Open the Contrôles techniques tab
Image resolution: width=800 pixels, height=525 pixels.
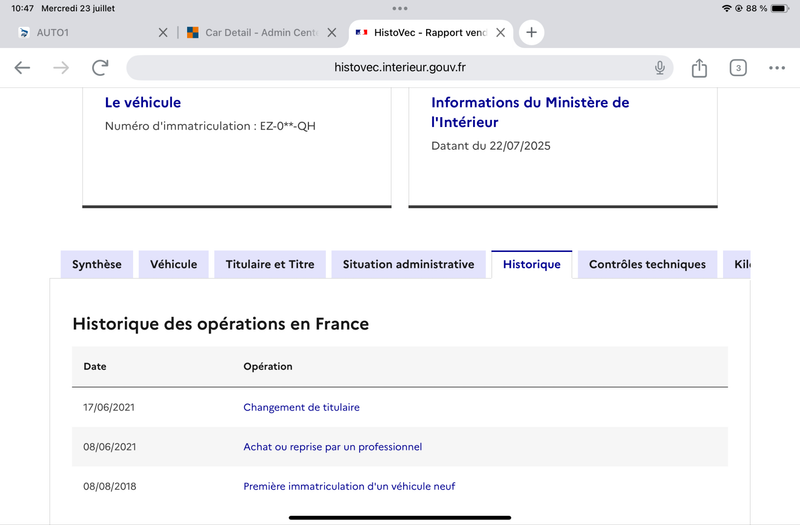pos(647,265)
